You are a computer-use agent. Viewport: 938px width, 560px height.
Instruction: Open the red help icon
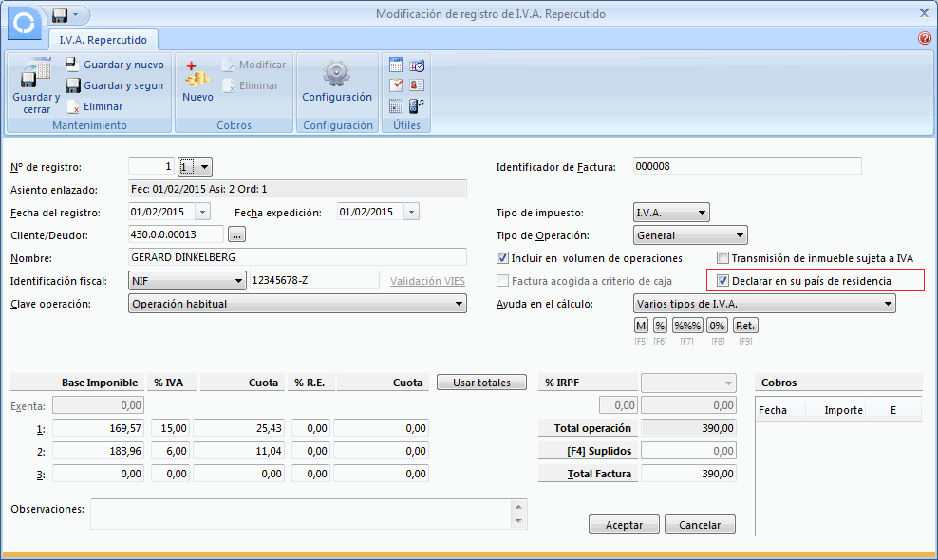(x=925, y=39)
